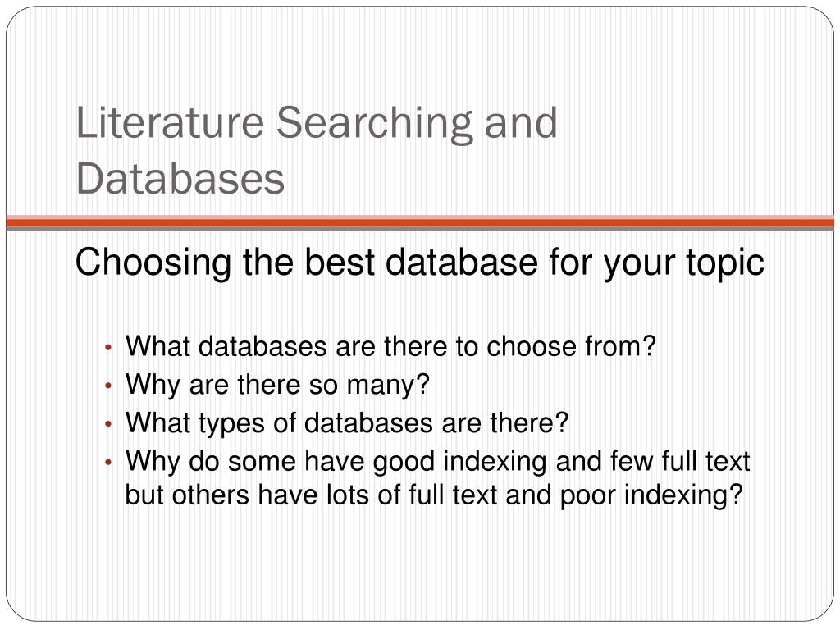Click the bullet dot before 'Why do some'

click(108, 463)
